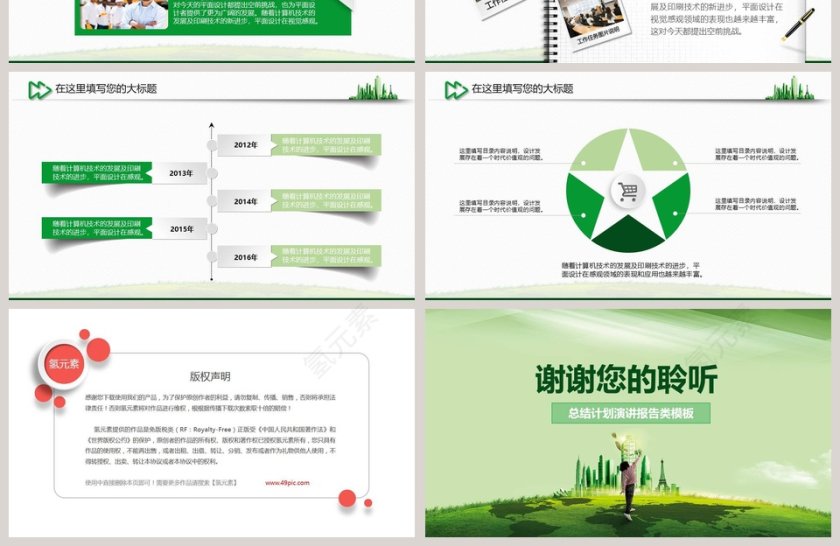Screen dimensions: 840x546
Task: Select the 2016年 year label
Action: click(245, 257)
